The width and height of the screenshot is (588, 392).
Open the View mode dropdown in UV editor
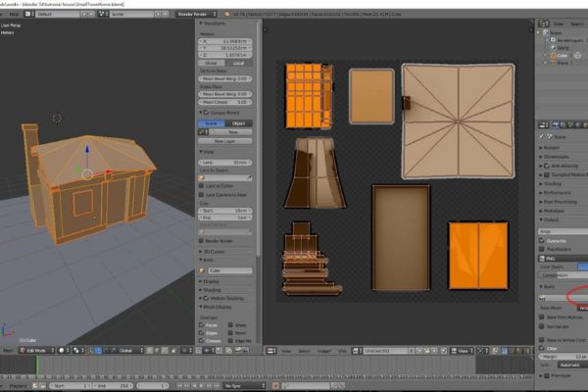click(463, 351)
